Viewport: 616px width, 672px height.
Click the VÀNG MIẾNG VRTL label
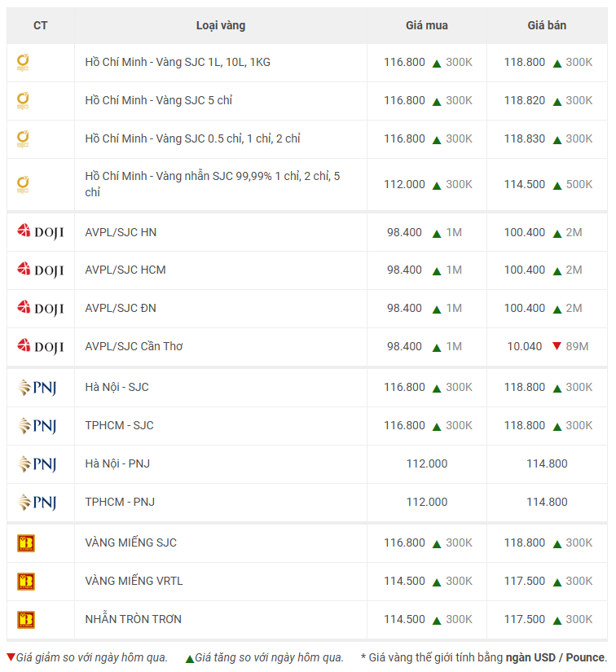tap(134, 581)
